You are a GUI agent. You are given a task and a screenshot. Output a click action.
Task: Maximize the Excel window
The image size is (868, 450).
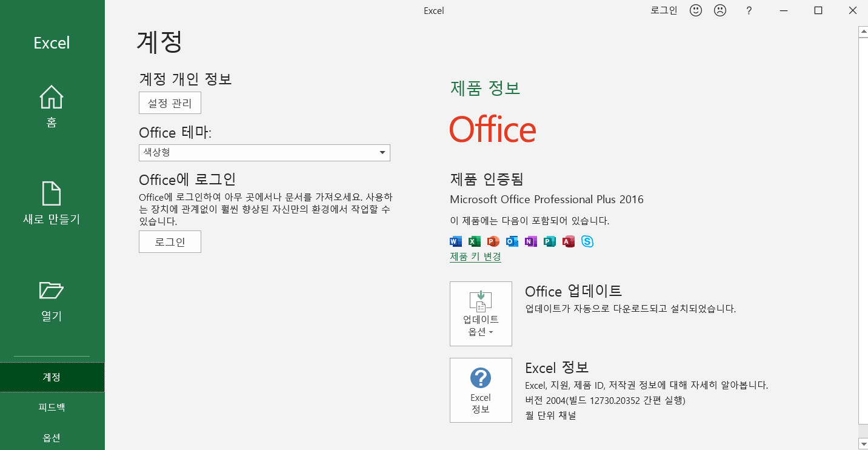[x=818, y=10]
